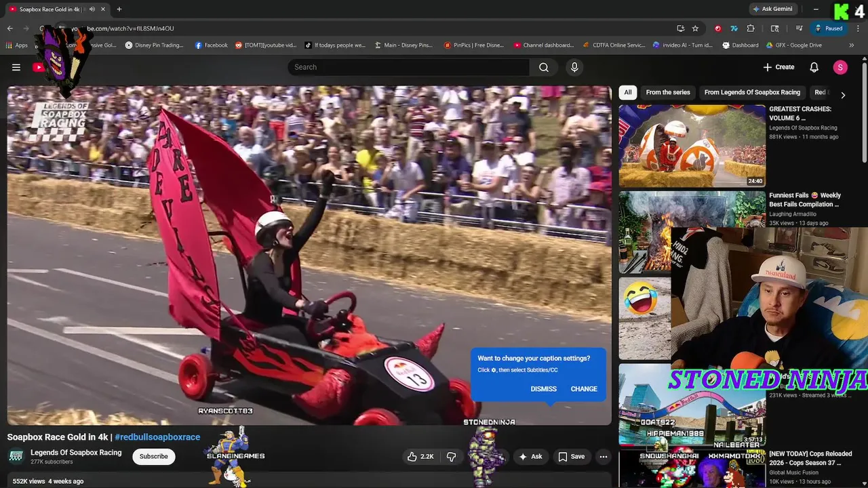The image size is (868, 488).
Task: Open Legends Of Soapbox Racing channel name
Action: point(76,452)
